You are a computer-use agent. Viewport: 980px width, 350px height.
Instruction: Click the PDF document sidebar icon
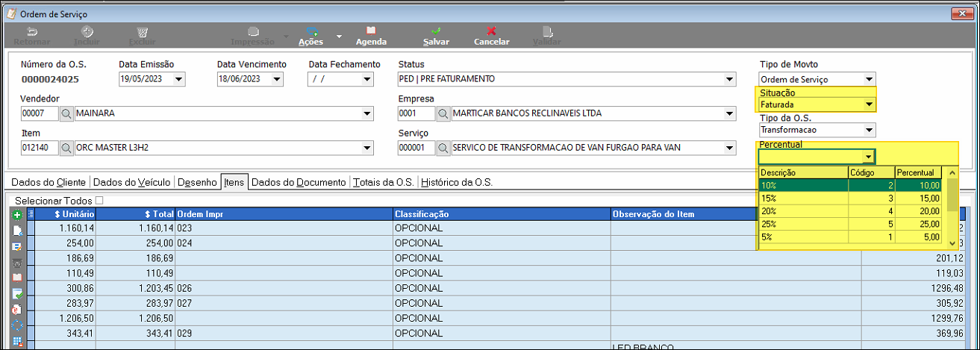pos(19,309)
